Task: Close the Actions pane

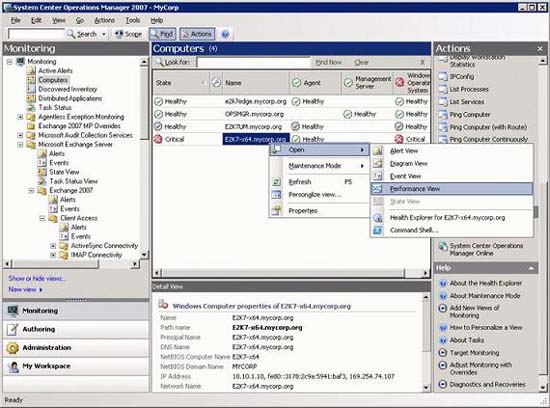Action: (540, 49)
